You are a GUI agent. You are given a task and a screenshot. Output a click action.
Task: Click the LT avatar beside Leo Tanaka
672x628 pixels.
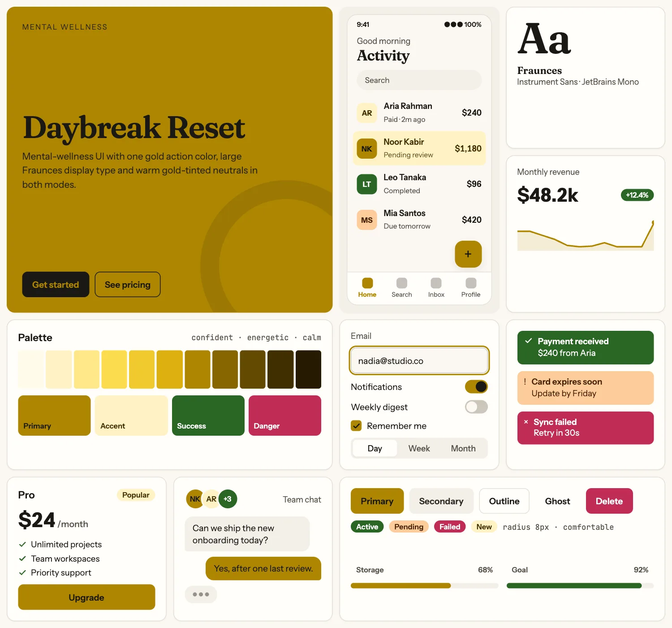pyautogui.click(x=367, y=184)
